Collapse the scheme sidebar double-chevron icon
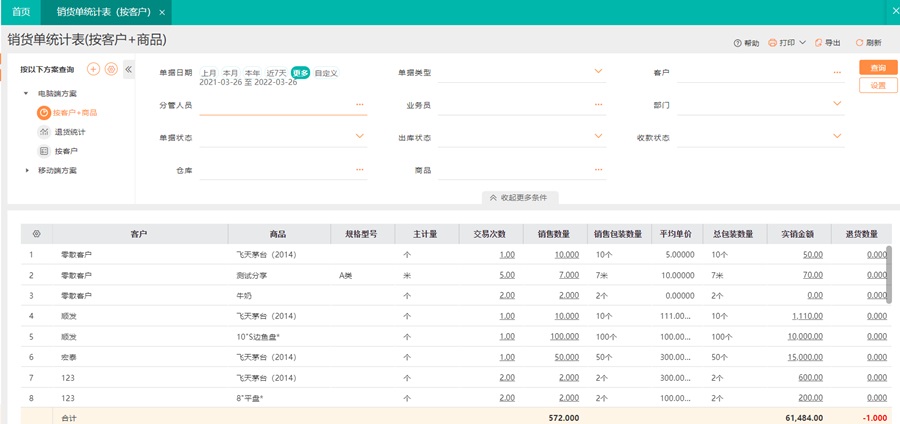This screenshot has width=900, height=424. tap(129, 69)
